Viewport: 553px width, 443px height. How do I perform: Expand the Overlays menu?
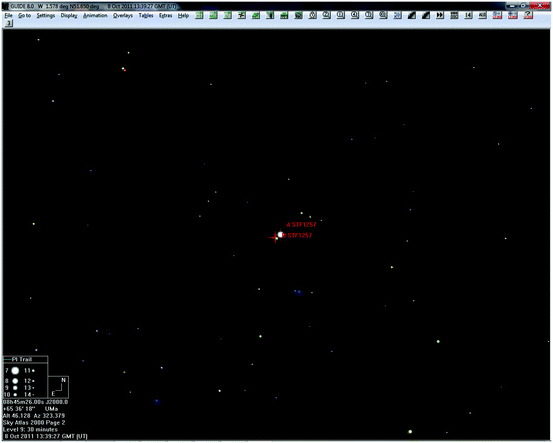[x=123, y=16]
